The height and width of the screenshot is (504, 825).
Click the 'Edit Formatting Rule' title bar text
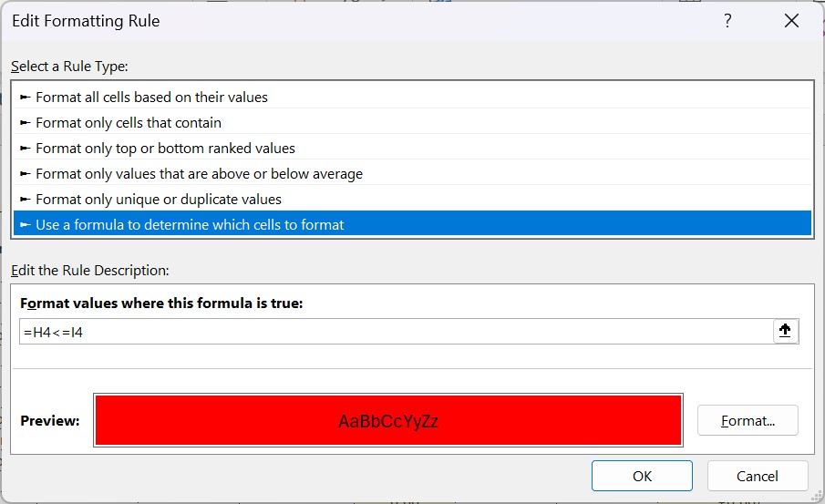pos(86,21)
